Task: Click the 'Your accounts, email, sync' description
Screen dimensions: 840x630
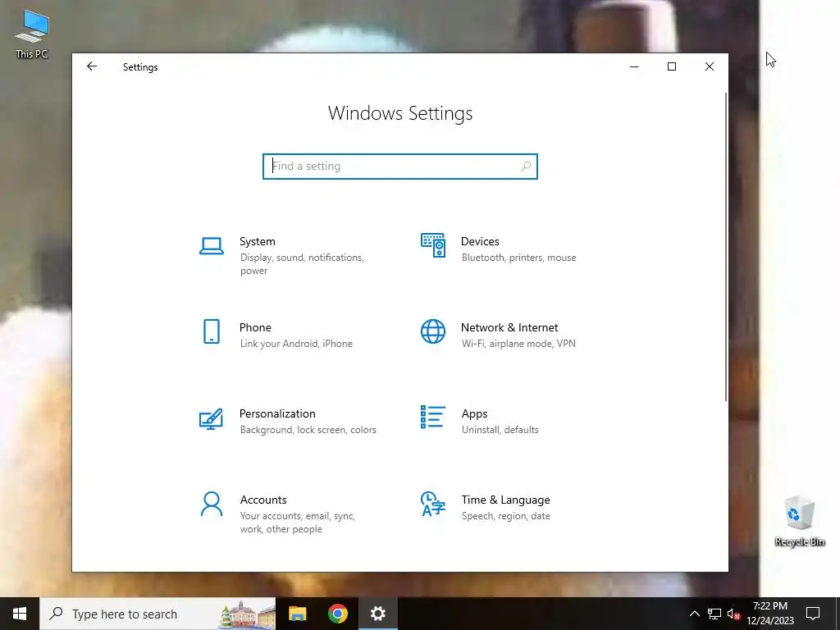Action: click(x=297, y=516)
